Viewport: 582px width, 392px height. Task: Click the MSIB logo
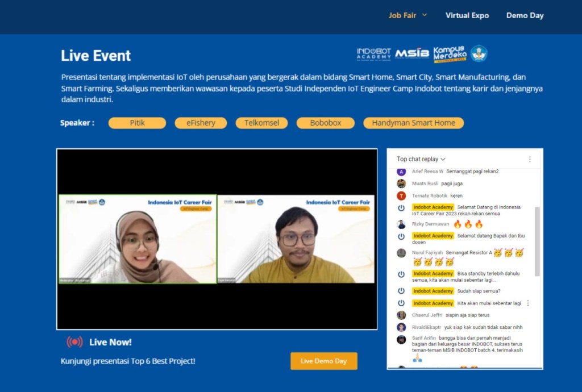pyautogui.click(x=412, y=52)
